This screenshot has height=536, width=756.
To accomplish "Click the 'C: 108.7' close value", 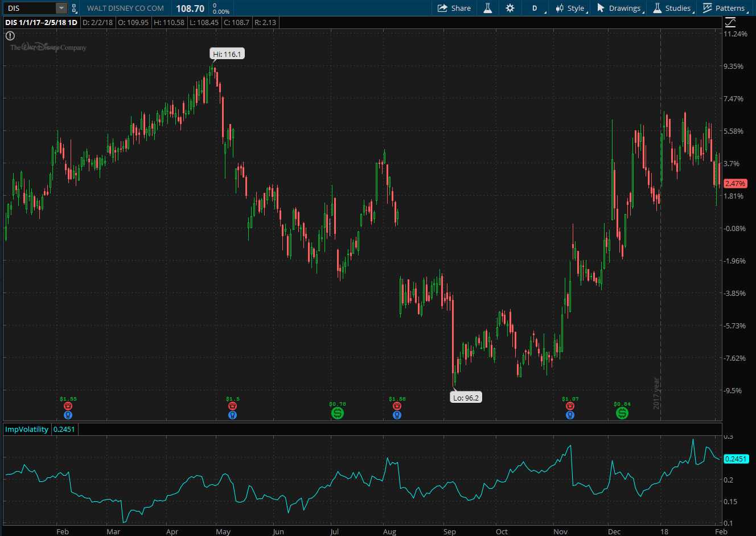I will (236, 22).
